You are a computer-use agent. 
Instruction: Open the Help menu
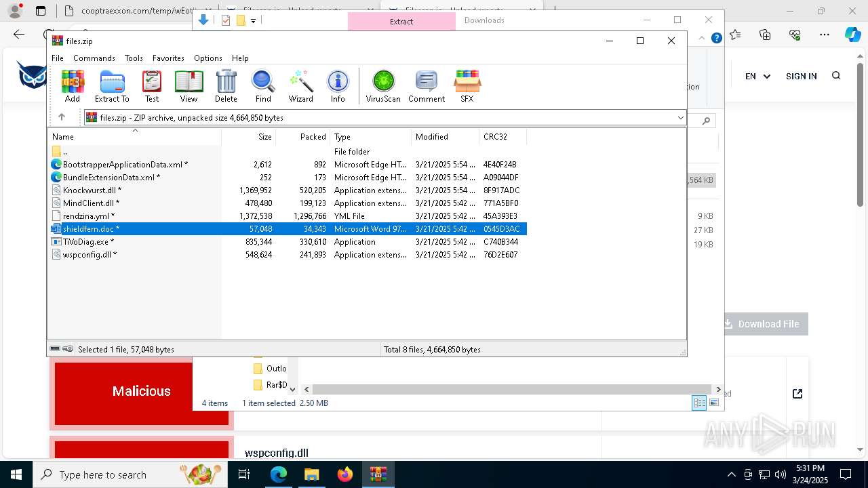pyautogui.click(x=240, y=58)
